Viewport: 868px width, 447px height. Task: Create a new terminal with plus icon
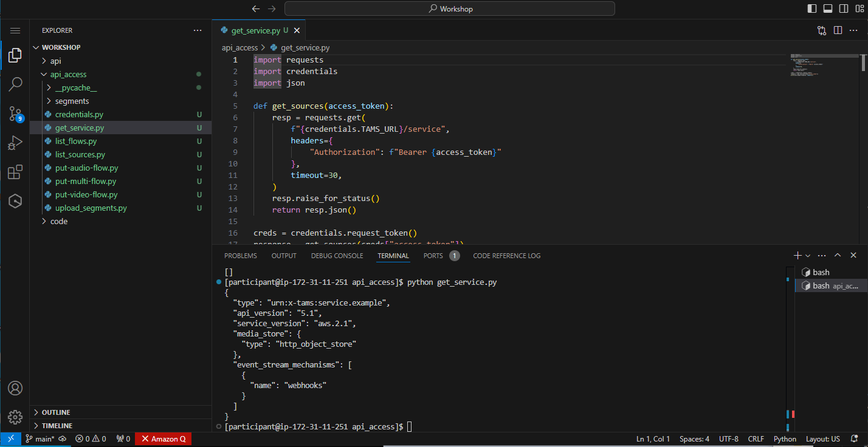point(798,256)
